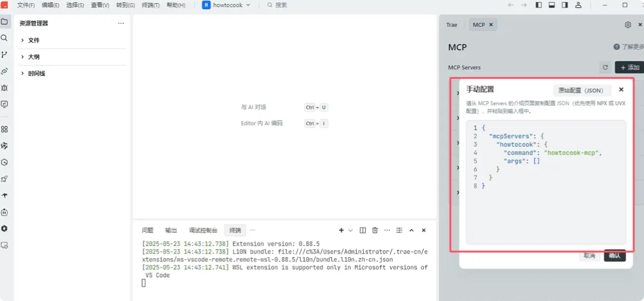This screenshot has height=301, width=644.
Task: Click inside the JSON configuration editor
Action: [546, 182]
